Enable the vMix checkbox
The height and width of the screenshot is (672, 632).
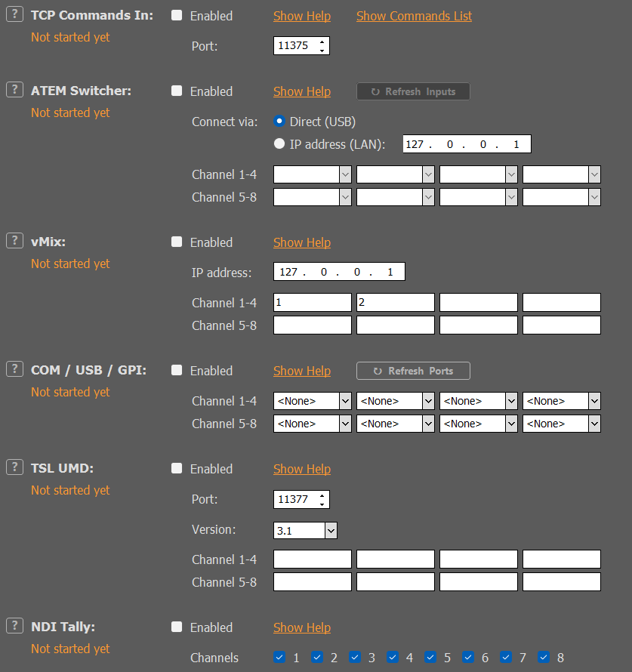(x=177, y=242)
